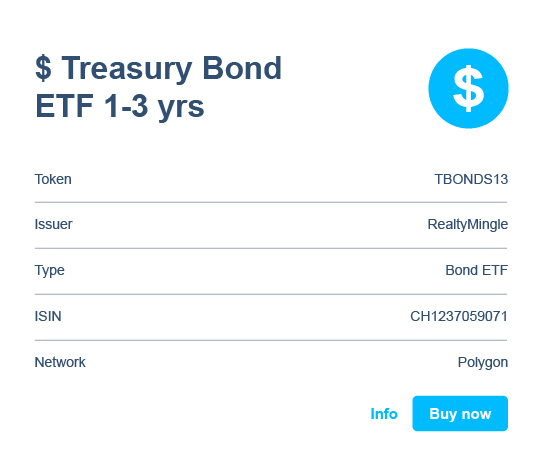The height and width of the screenshot is (466, 540).
Task: Click the Treasury Bond ETF title
Action: point(158,87)
